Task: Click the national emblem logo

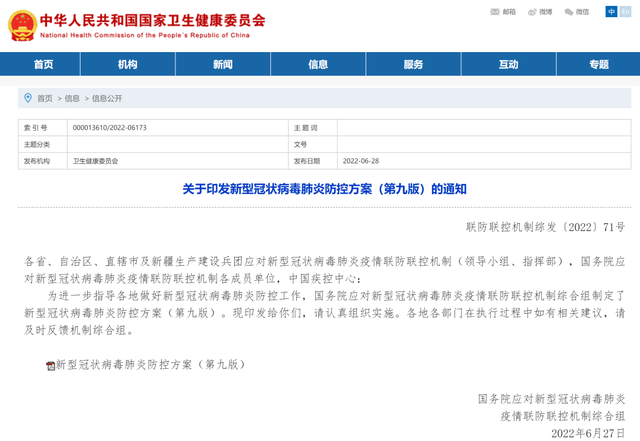Action: click(18, 24)
